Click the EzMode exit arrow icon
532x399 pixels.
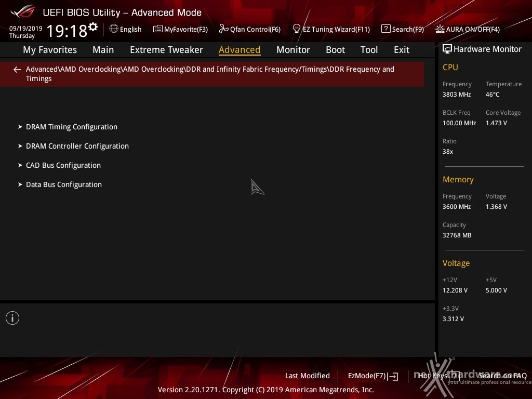394,376
